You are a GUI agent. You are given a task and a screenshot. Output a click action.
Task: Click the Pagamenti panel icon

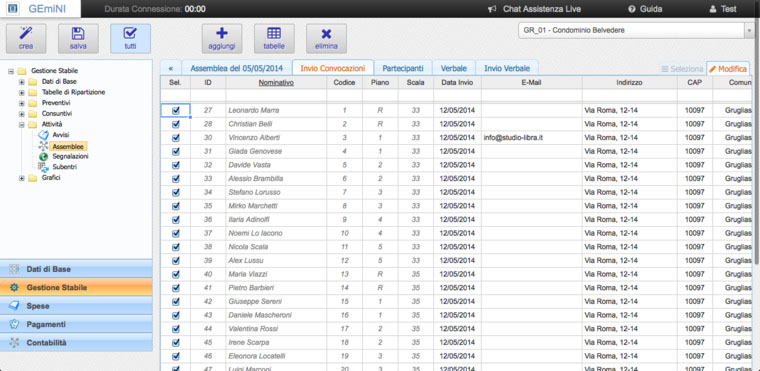[x=14, y=324]
